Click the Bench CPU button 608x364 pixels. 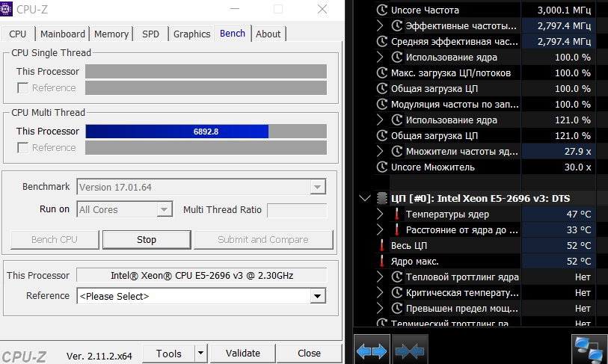pos(55,240)
